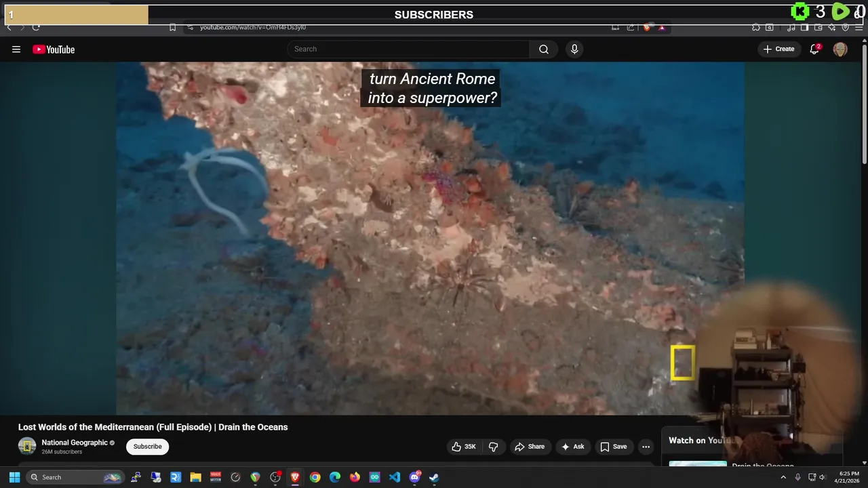Click the magnifier search button
Screen dimensions: 868x488
(x=544, y=49)
